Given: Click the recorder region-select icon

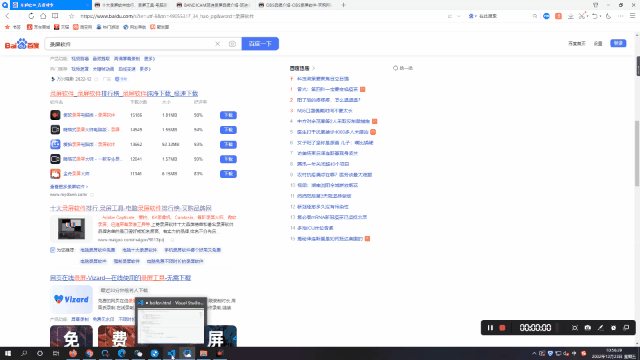Looking at the screenshot, I should click(575, 328).
